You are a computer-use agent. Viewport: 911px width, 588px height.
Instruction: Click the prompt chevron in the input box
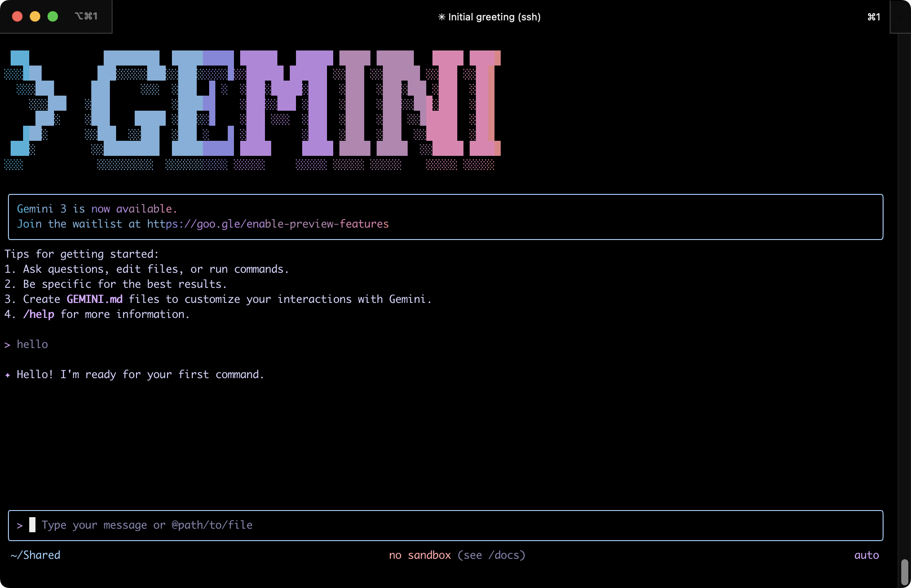click(19, 526)
